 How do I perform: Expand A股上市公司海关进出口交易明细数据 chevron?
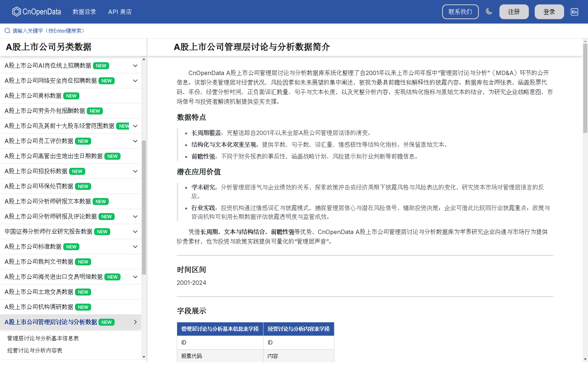(x=135, y=277)
